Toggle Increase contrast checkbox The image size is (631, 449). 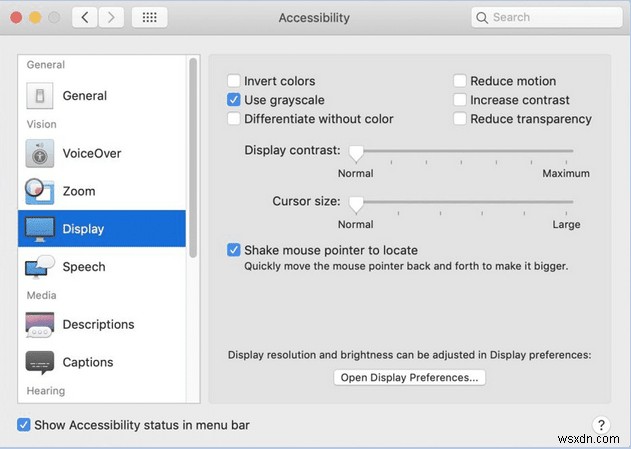point(460,100)
